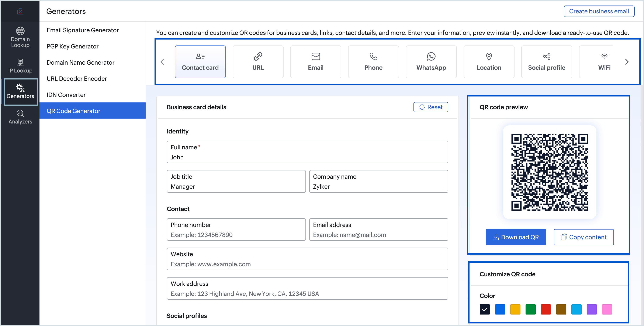Choose the brown color swatch
The image size is (644, 326).
coord(561,309)
